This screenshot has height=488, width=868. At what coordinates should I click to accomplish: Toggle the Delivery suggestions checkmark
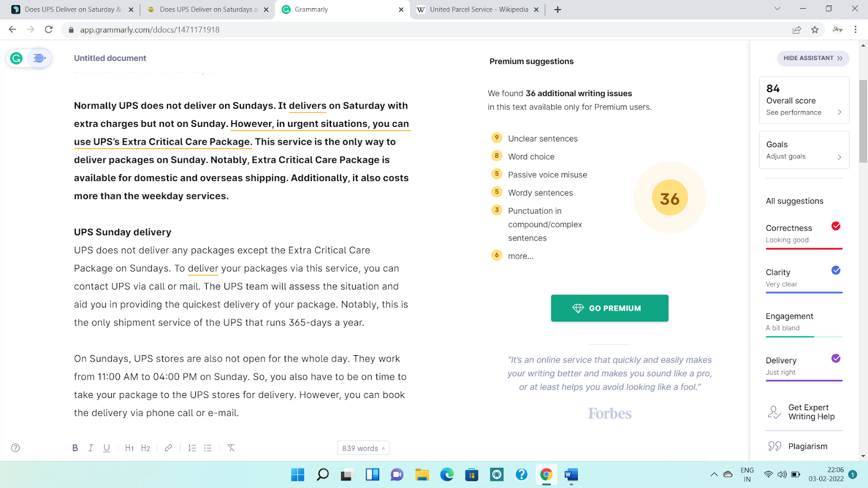[836, 358]
